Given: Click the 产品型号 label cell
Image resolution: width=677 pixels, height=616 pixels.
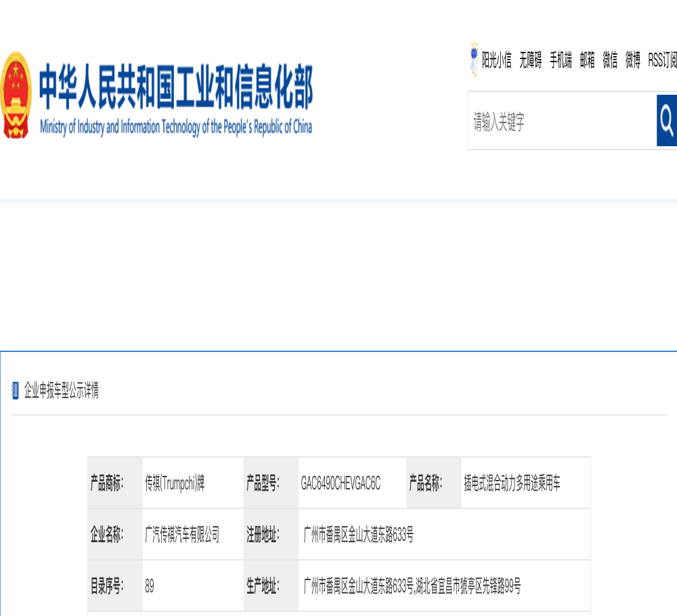Looking at the screenshot, I should (x=271, y=483).
